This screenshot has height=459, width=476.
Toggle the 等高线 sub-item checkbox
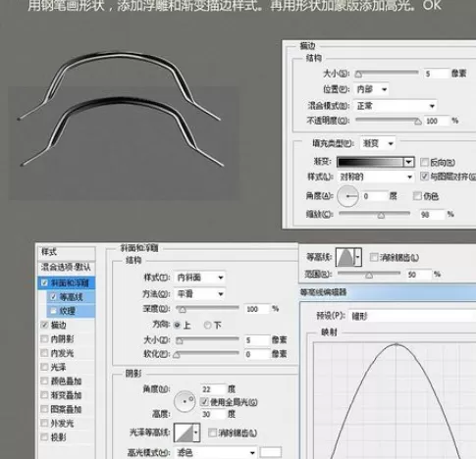(53, 297)
